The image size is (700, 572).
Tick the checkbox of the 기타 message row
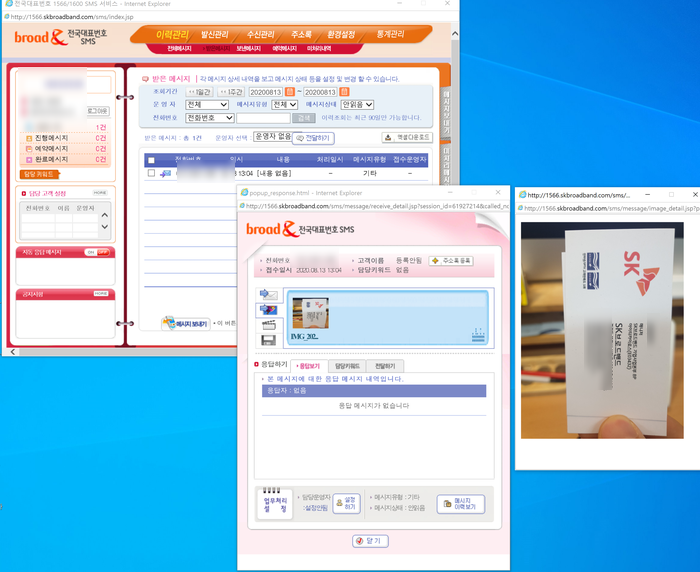pos(151,173)
